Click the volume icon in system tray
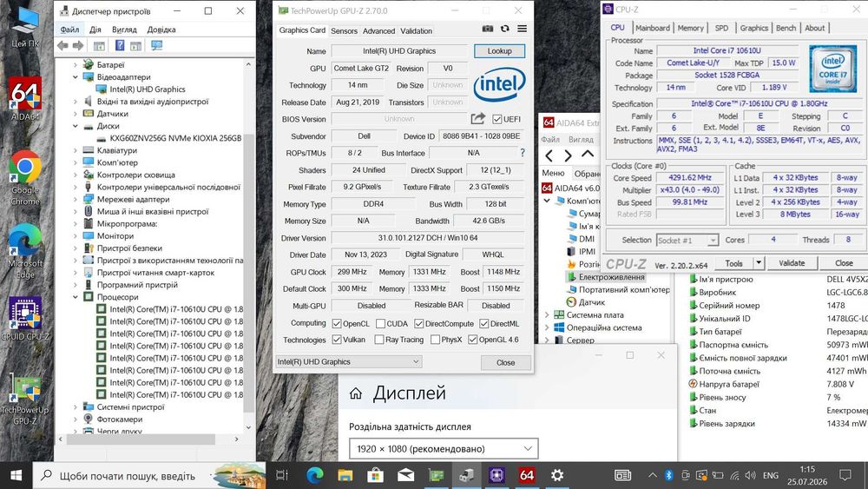Image resolution: width=868 pixels, height=489 pixels. coord(751,475)
